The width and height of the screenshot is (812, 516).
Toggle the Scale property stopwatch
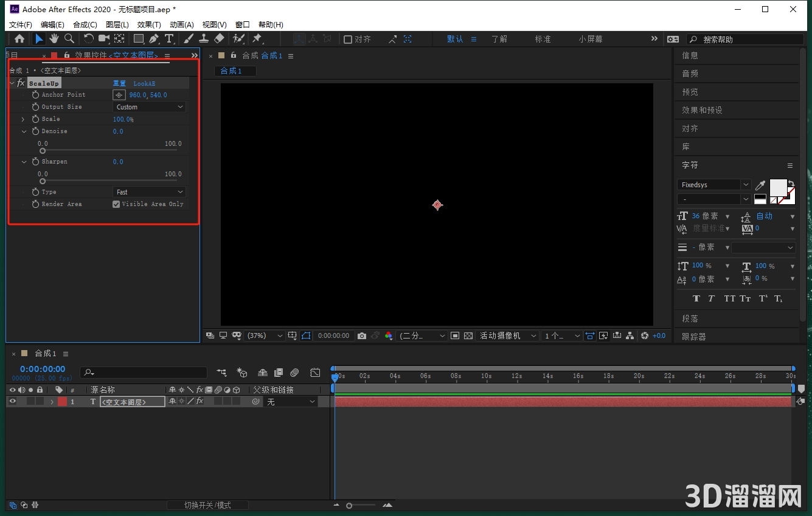point(36,119)
